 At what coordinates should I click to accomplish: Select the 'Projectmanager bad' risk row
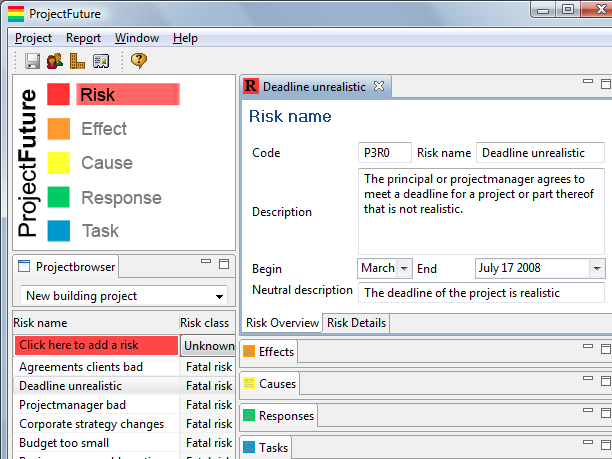click(124, 405)
